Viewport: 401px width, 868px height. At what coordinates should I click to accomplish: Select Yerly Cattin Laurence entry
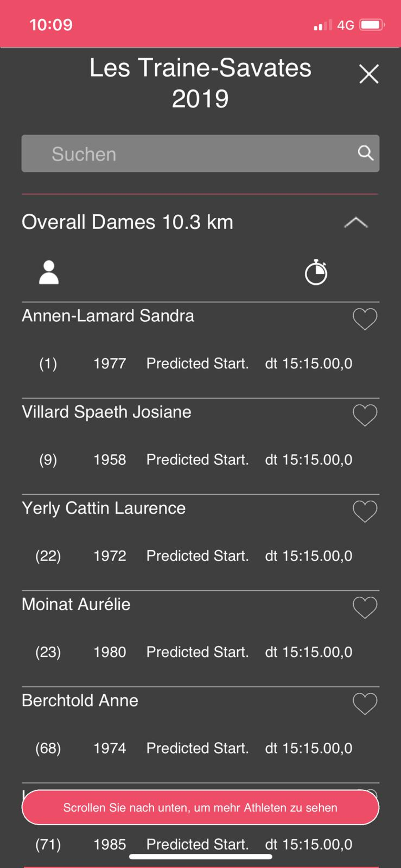click(104, 508)
